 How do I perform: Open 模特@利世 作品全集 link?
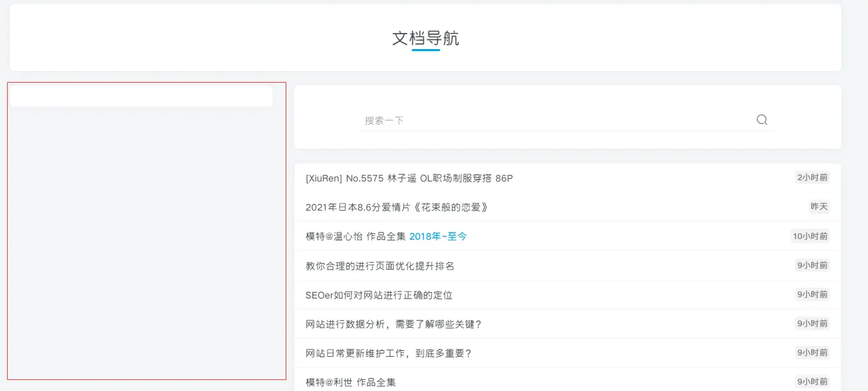coord(350,382)
